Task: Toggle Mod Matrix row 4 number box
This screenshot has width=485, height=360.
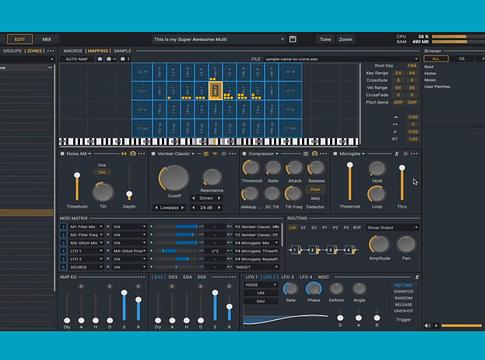Action: coord(63,251)
